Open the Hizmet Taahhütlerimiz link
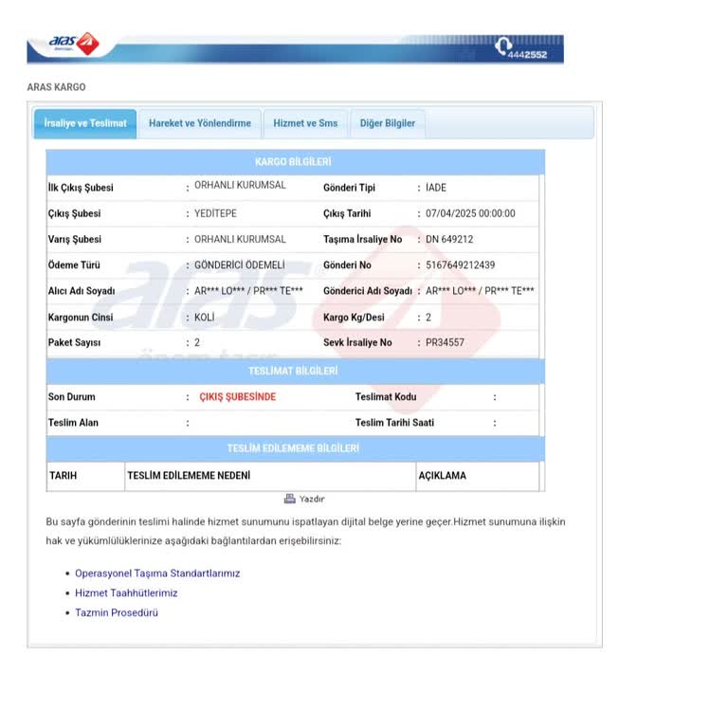This screenshot has height=728, width=728. point(126,592)
